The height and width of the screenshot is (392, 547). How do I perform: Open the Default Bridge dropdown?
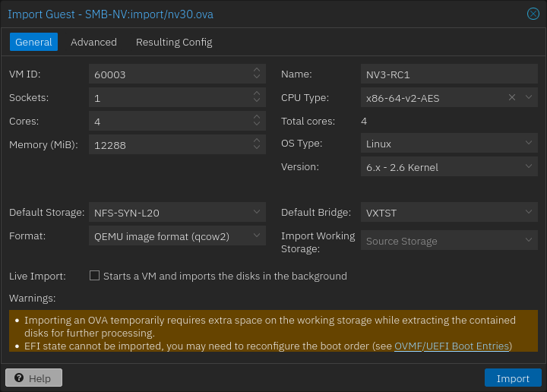pyautogui.click(x=529, y=213)
